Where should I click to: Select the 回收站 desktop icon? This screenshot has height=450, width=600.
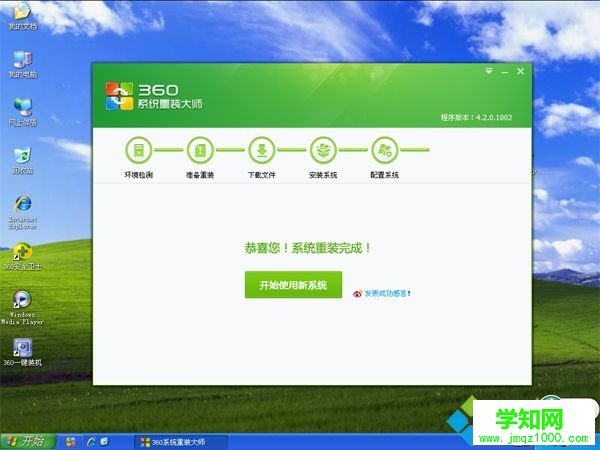coord(22,160)
